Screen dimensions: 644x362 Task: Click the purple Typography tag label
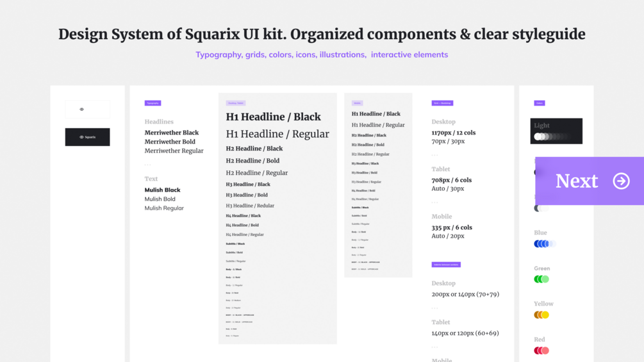153,103
